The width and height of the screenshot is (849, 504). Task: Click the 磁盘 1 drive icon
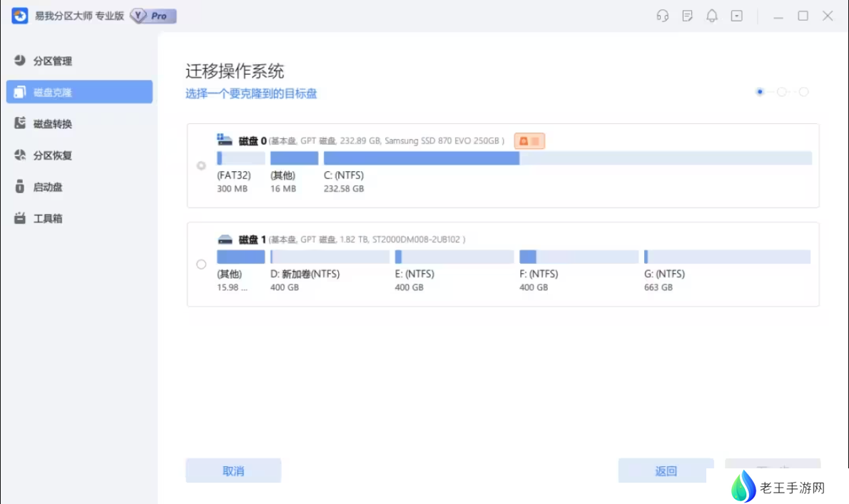[225, 239]
